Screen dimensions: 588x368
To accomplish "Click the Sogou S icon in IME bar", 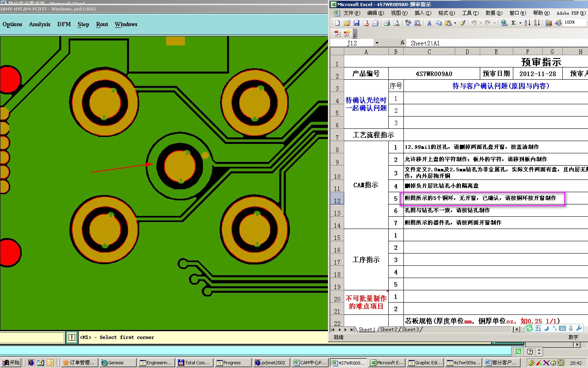I will (x=530, y=328).
